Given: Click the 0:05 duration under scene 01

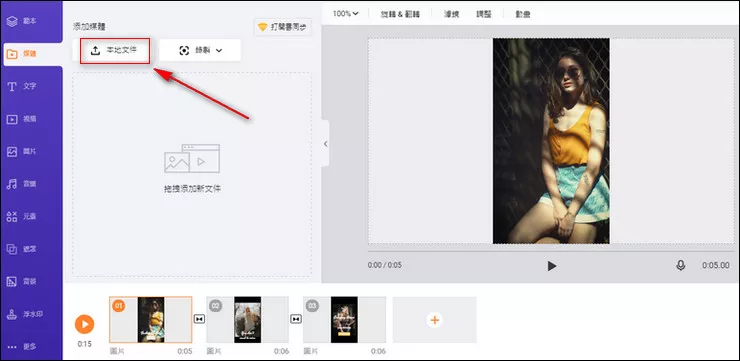Looking at the screenshot, I should pyautogui.click(x=184, y=352).
